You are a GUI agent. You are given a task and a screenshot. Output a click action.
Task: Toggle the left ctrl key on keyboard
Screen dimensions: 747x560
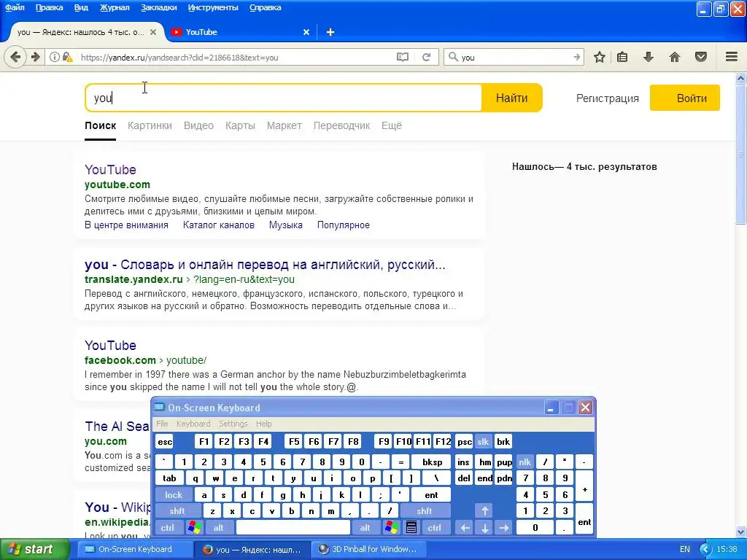(167, 528)
